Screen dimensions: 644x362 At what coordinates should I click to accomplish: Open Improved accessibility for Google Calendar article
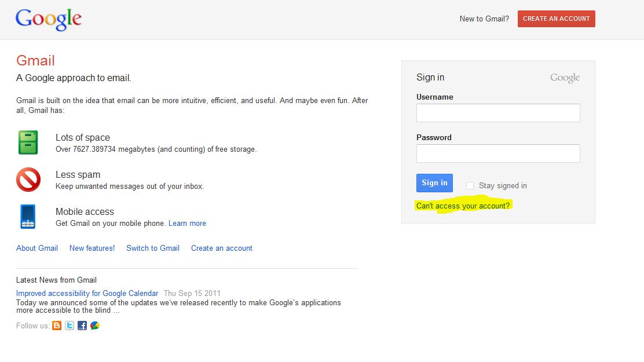[87, 293]
